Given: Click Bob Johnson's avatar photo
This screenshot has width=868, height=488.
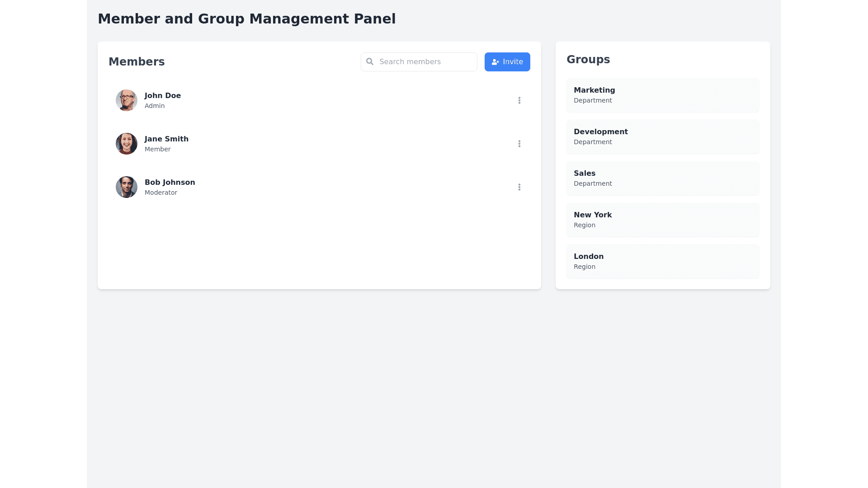Looking at the screenshot, I should 126,187.
